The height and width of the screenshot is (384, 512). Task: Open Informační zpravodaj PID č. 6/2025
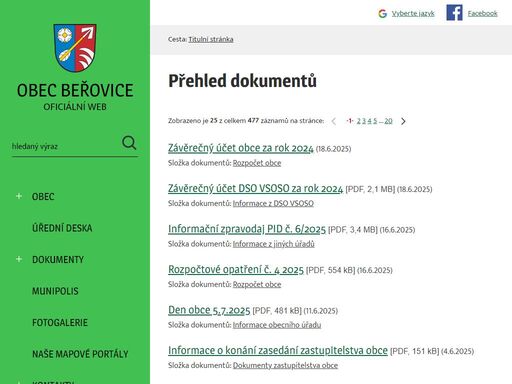[x=247, y=229]
